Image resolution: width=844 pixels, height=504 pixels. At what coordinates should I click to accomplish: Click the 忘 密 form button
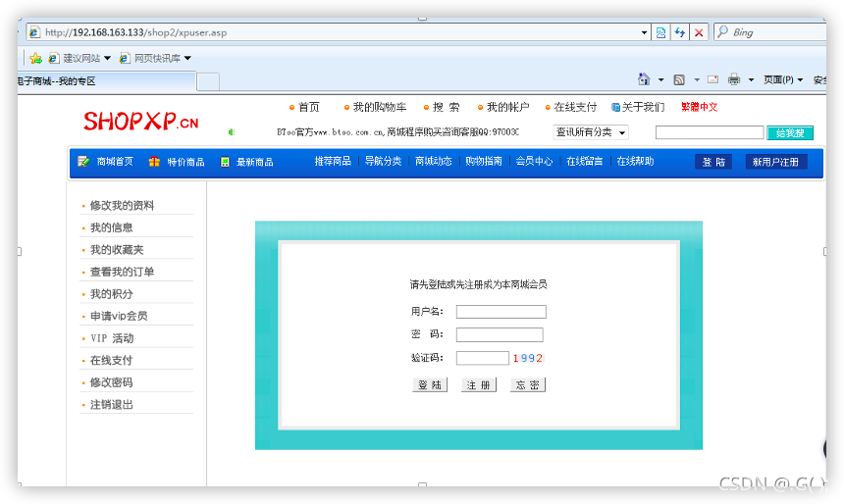tap(528, 385)
